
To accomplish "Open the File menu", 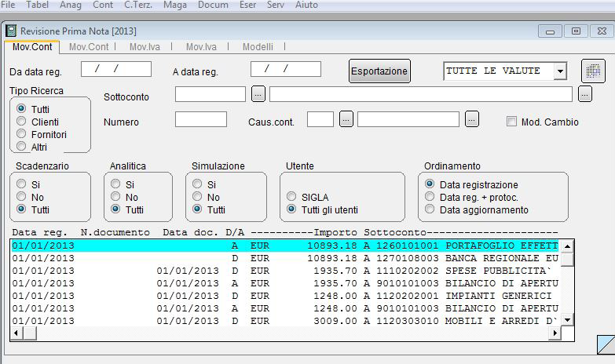I will pos(8,5).
